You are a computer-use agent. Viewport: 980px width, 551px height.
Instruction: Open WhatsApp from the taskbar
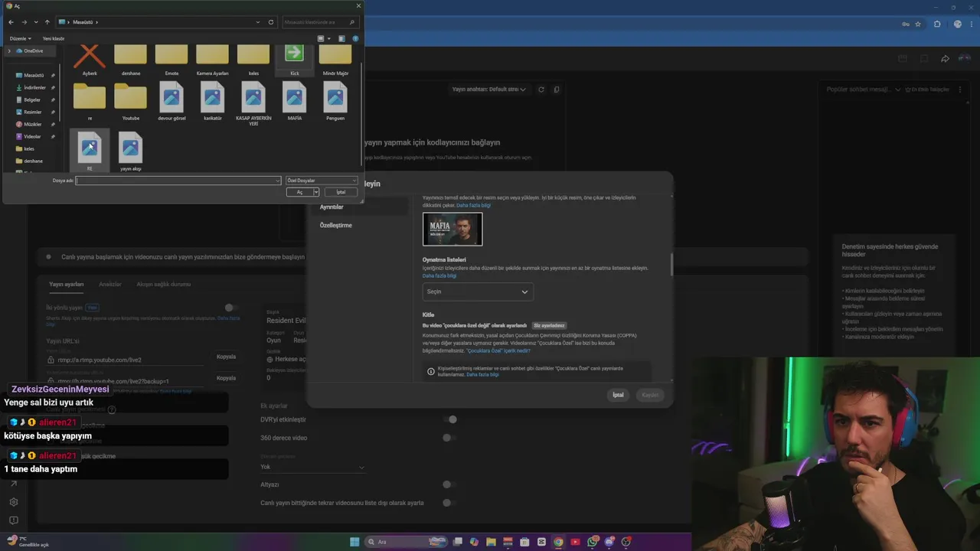click(593, 542)
